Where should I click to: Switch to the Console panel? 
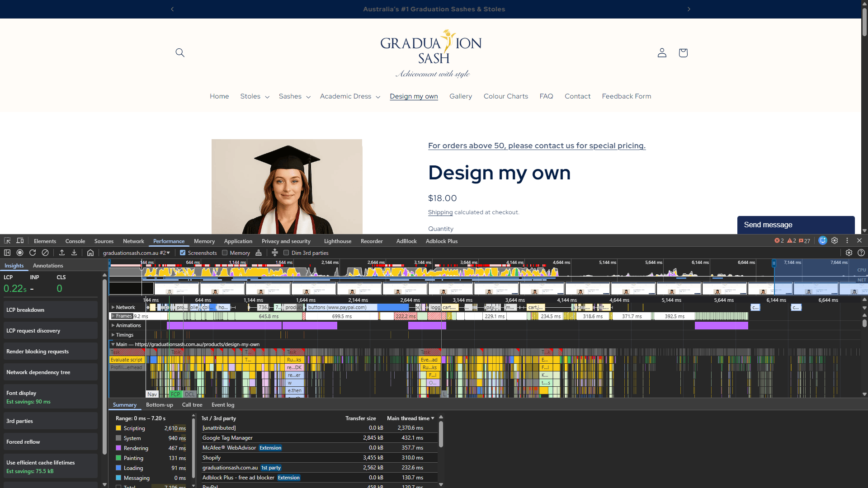click(75, 241)
